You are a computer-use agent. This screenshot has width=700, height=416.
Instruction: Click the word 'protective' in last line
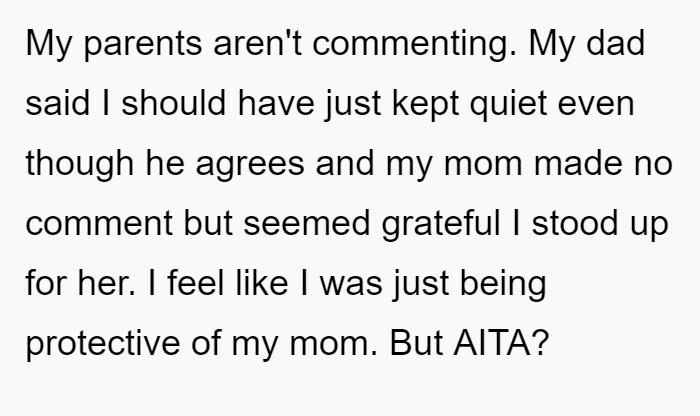(103, 344)
